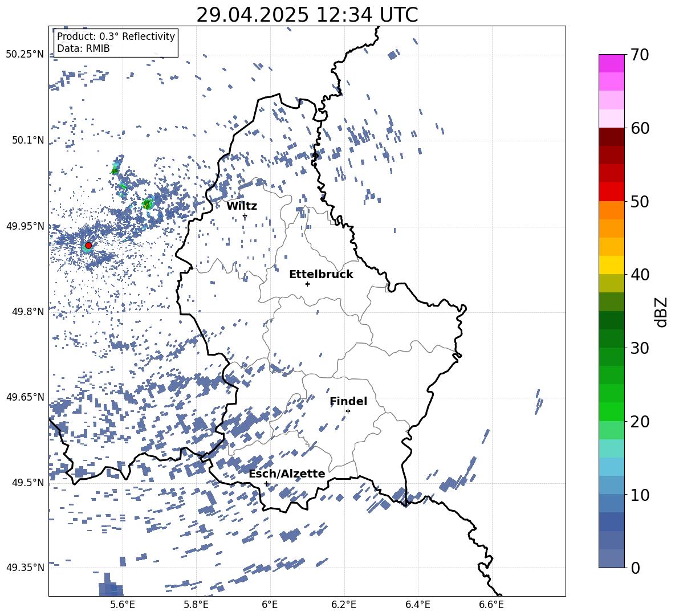Image resolution: width=675 pixels, height=616 pixels.
Task: Click the 50.25°N latitude label
Action: (x=25, y=55)
